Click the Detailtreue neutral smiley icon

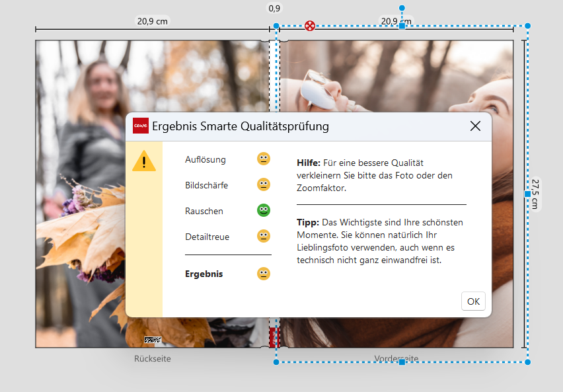click(x=264, y=237)
